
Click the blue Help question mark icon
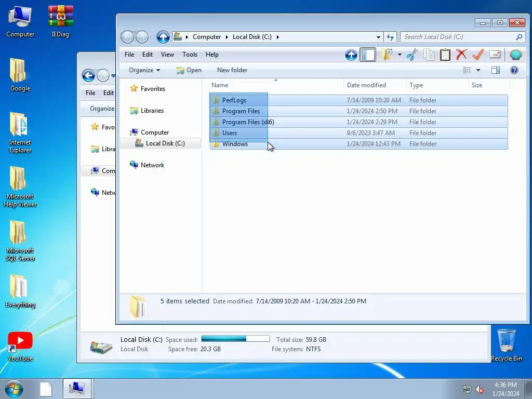(514, 70)
